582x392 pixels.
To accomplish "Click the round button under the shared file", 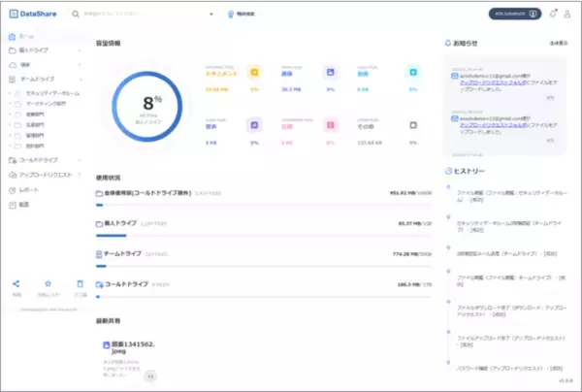I will click(x=150, y=376).
